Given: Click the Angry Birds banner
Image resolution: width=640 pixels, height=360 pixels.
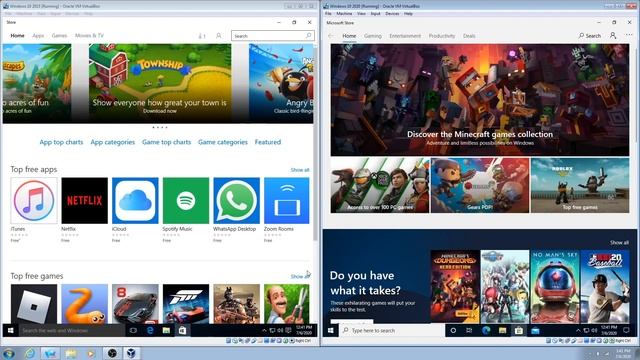Looking at the screenshot, I should [x=281, y=84].
